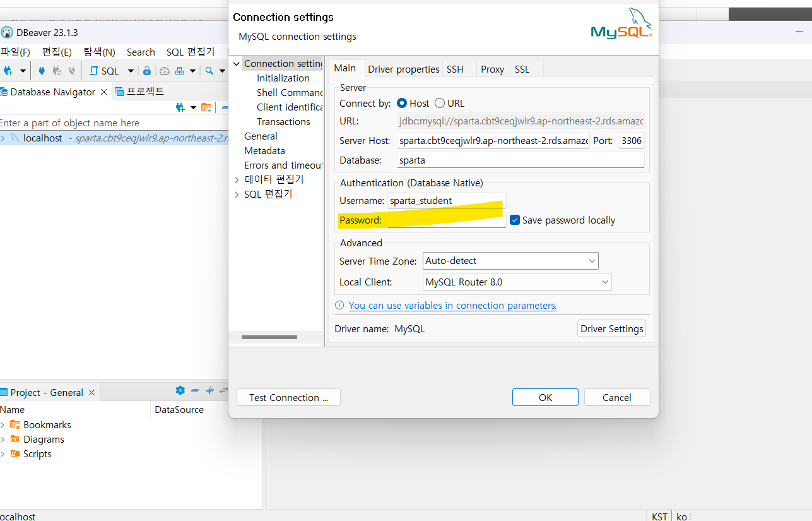Expand the Diagrams folder
Image resolution: width=812 pixels, height=521 pixels.
coord(3,439)
